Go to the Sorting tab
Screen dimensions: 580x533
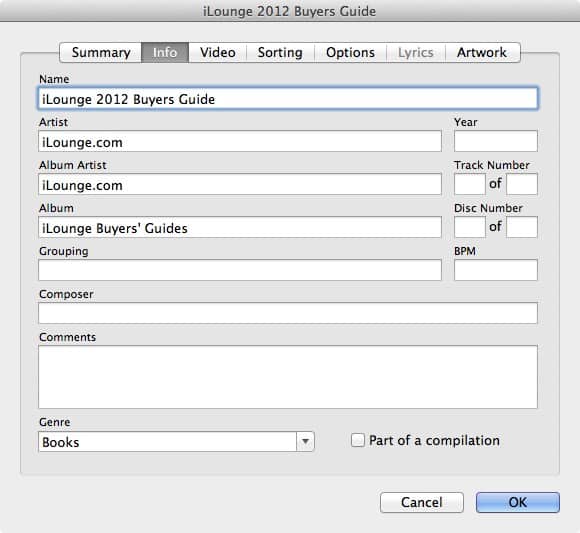[280, 53]
